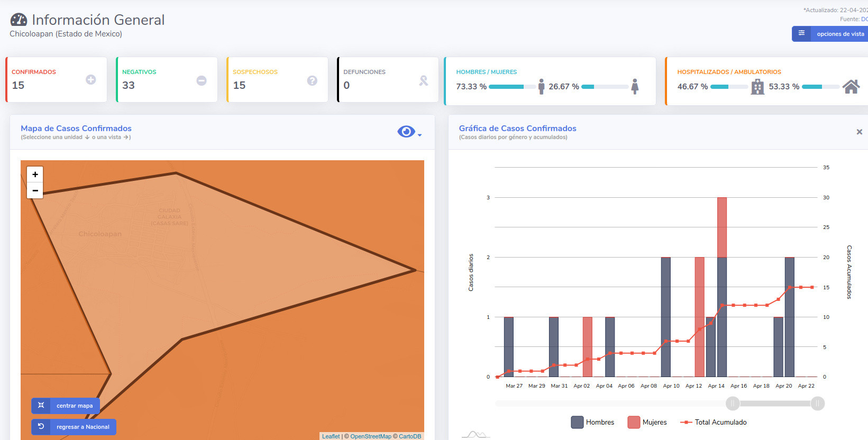Viewport: 868px width, 440px height.
Task: Click the Ciudad Galaxia label on the map
Action: (x=169, y=217)
